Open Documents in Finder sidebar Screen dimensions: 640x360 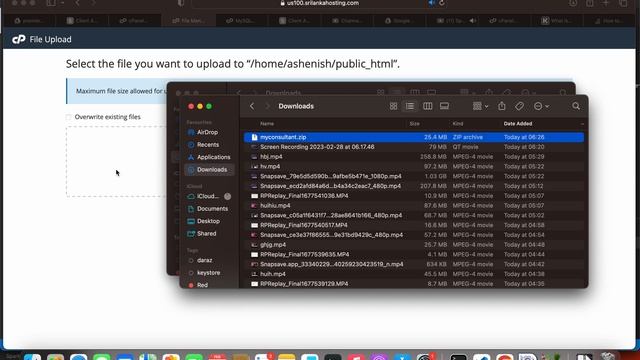coord(209,209)
